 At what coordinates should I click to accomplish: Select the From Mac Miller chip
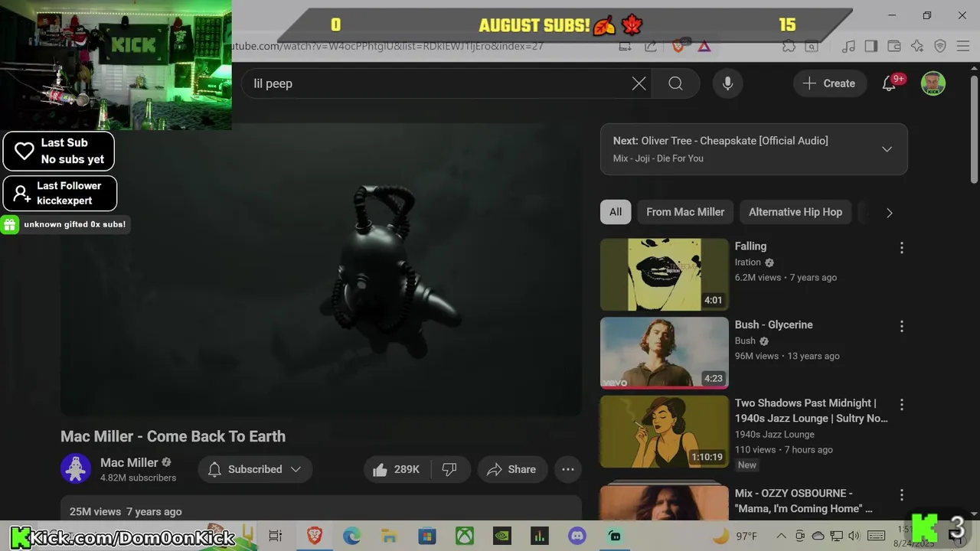pos(685,212)
